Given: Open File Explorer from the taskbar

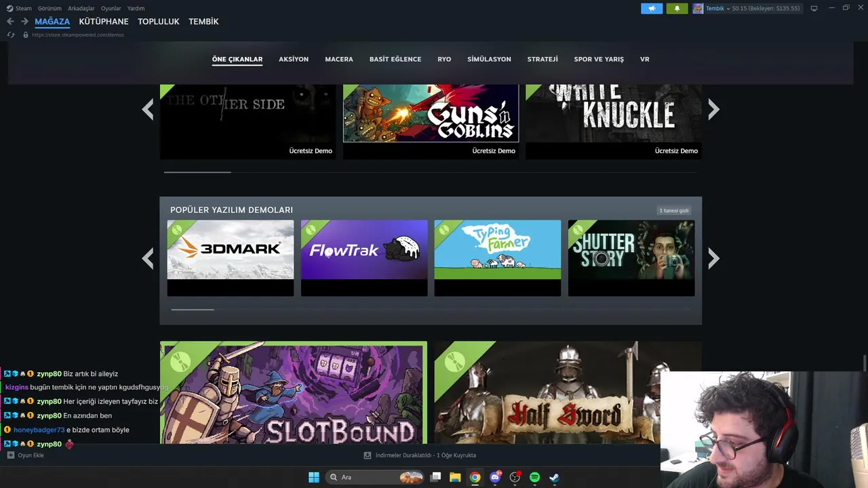Looking at the screenshot, I should (x=455, y=477).
